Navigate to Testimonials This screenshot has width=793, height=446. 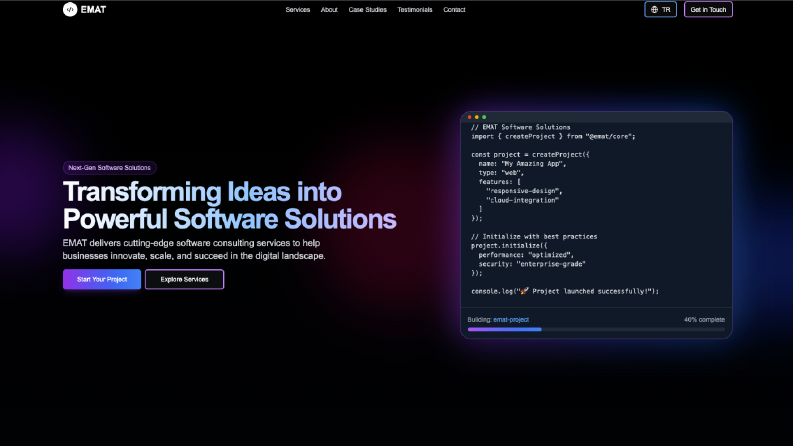point(414,10)
